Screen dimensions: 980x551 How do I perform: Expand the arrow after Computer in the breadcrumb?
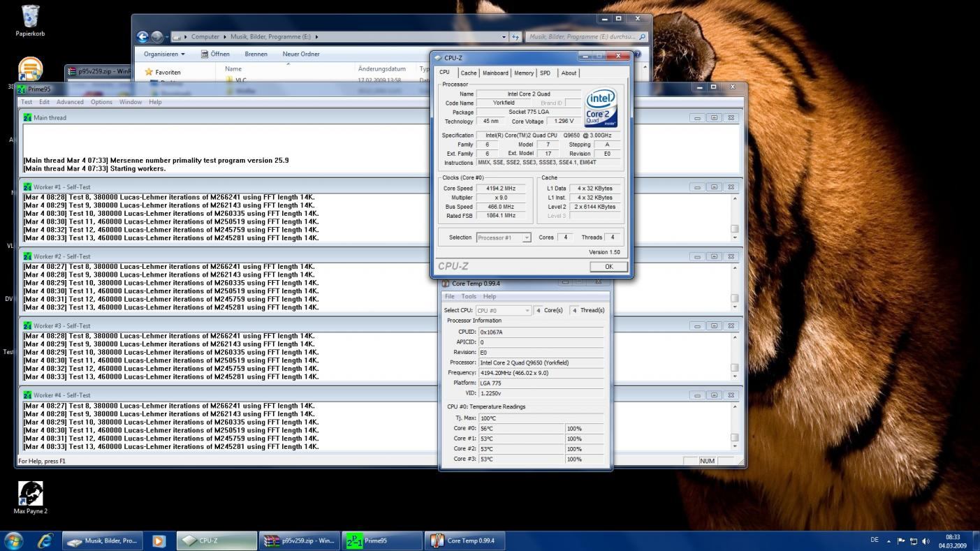point(225,37)
